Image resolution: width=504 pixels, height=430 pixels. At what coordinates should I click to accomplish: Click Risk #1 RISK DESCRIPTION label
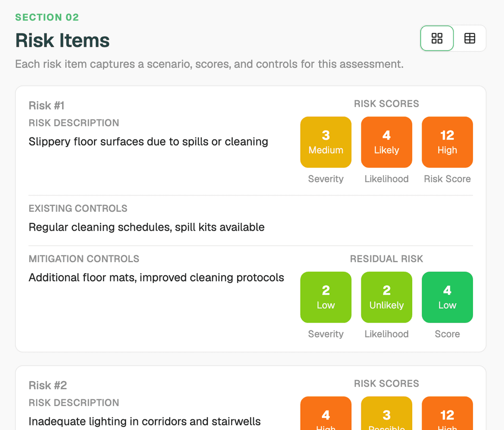pyautogui.click(x=74, y=123)
